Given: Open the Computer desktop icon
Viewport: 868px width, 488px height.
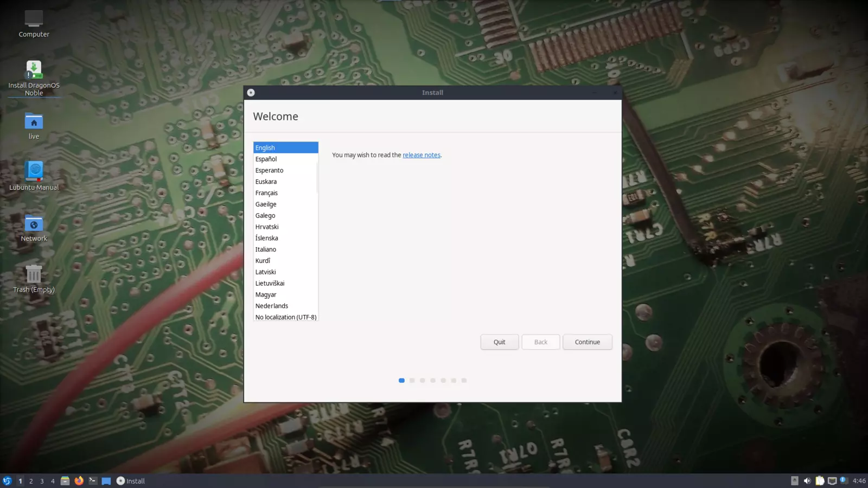Looking at the screenshot, I should (34, 24).
